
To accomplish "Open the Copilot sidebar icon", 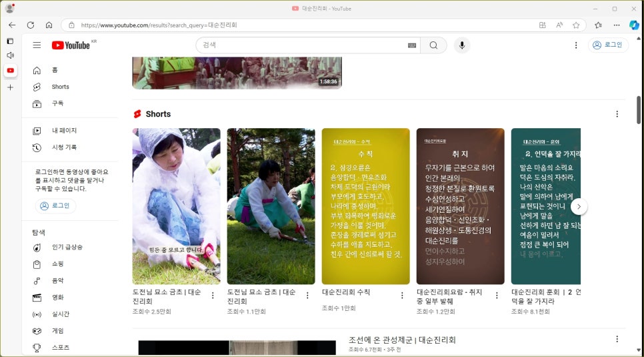I will click(634, 25).
